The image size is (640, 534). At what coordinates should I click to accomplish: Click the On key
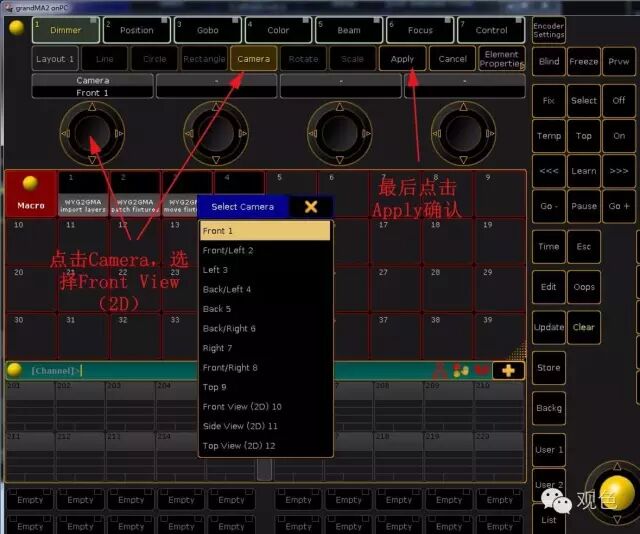click(619, 136)
